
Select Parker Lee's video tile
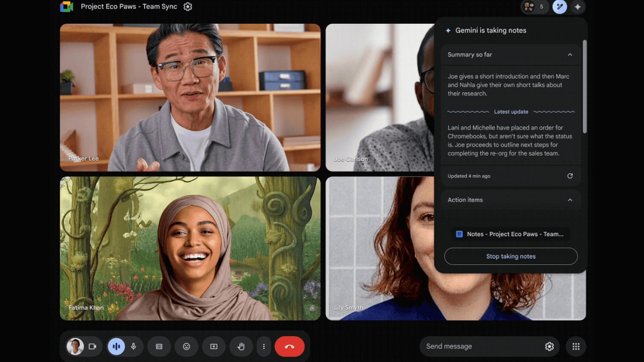click(x=190, y=98)
